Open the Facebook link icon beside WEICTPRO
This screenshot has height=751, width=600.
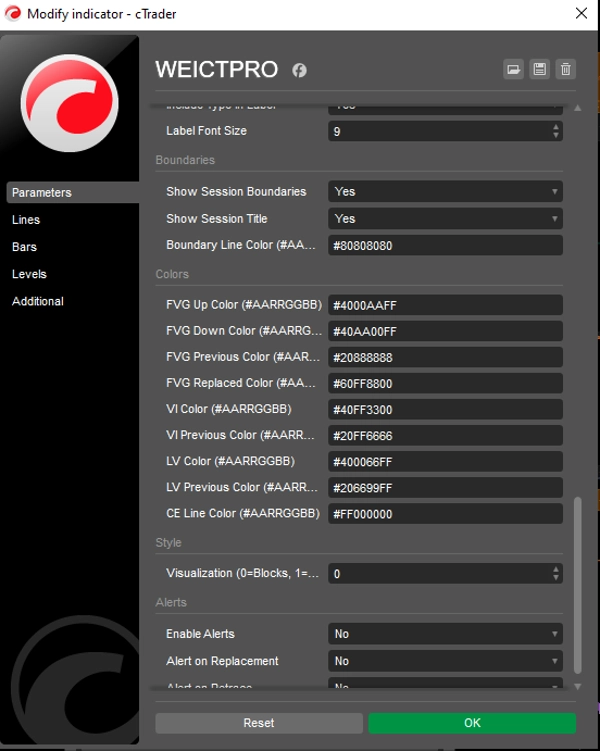[298, 70]
